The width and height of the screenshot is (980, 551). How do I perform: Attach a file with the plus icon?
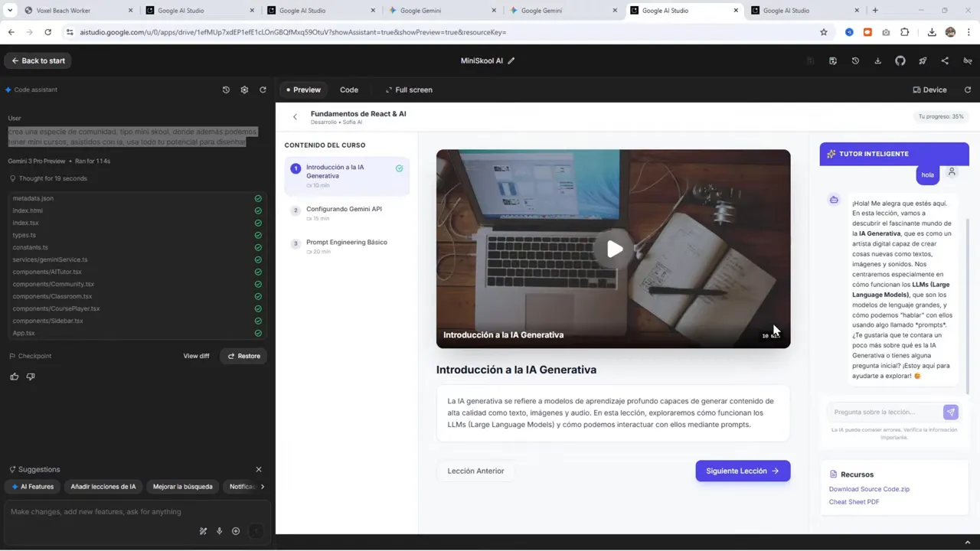[x=235, y=530]
